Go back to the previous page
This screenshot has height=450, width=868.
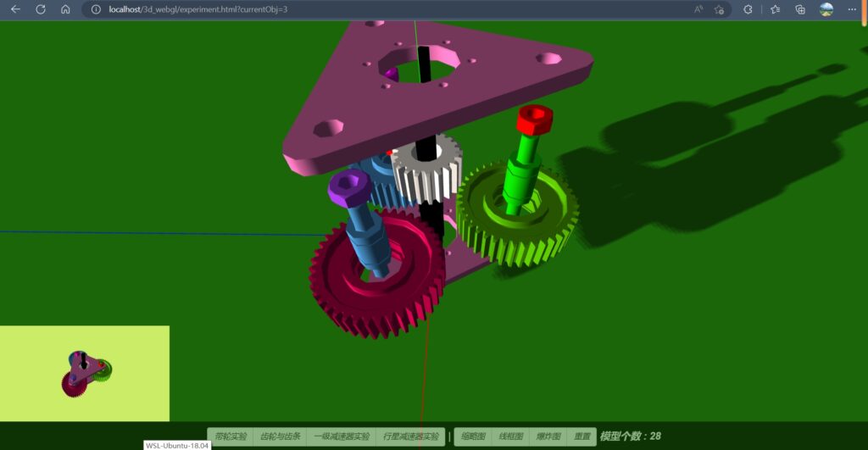(x=15, y=9)
